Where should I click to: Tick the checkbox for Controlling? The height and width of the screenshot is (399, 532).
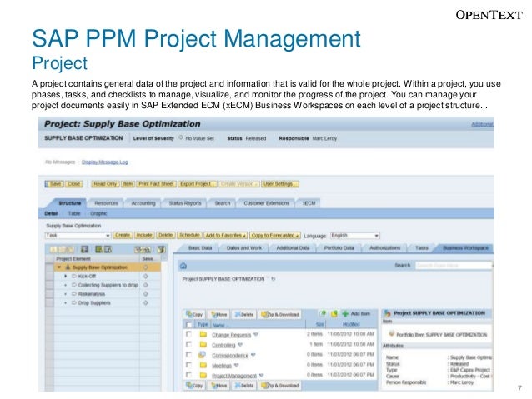pyautogui.click(x=189, y=344)
